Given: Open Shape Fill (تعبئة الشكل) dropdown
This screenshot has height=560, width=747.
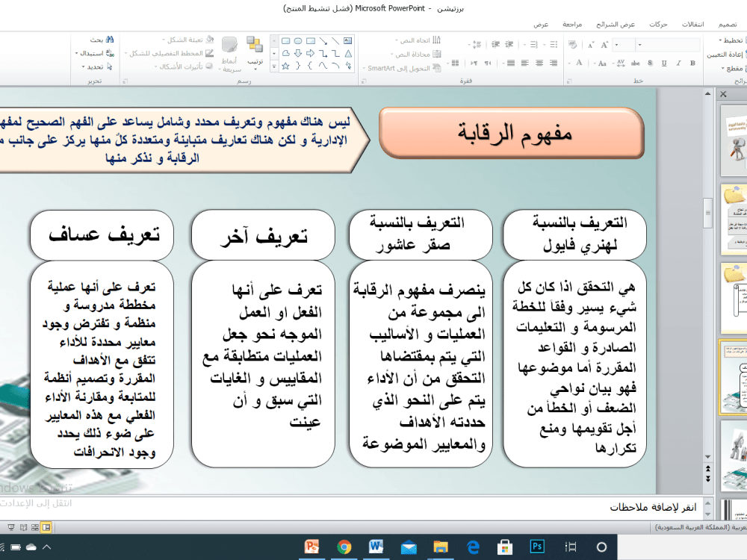Looking at the screenshot, I should point(188,40).
